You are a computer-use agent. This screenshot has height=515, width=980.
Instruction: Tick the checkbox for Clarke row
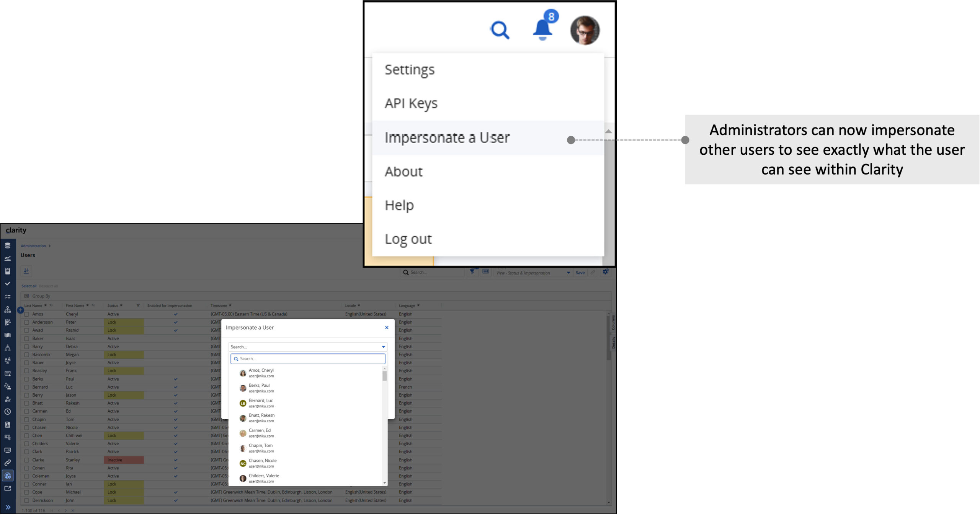point(27,460)
